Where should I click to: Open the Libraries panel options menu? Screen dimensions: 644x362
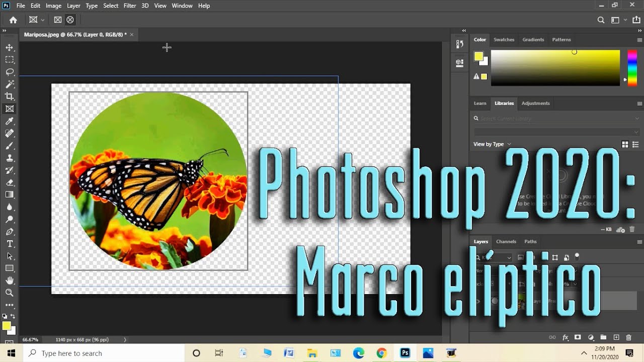pos(639,104)
